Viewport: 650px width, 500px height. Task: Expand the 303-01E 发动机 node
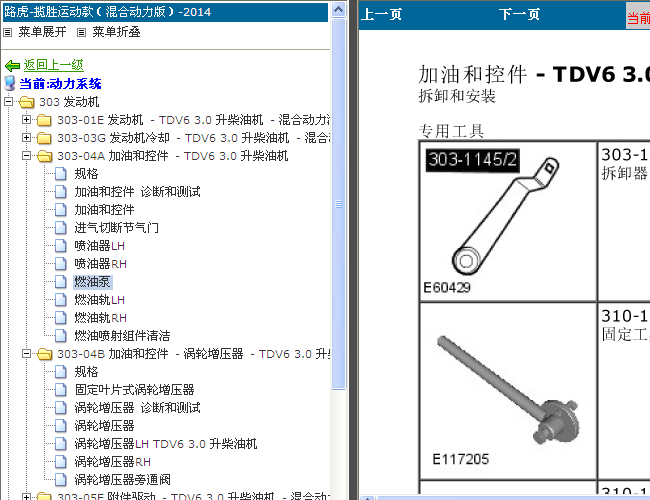(26, 119)
